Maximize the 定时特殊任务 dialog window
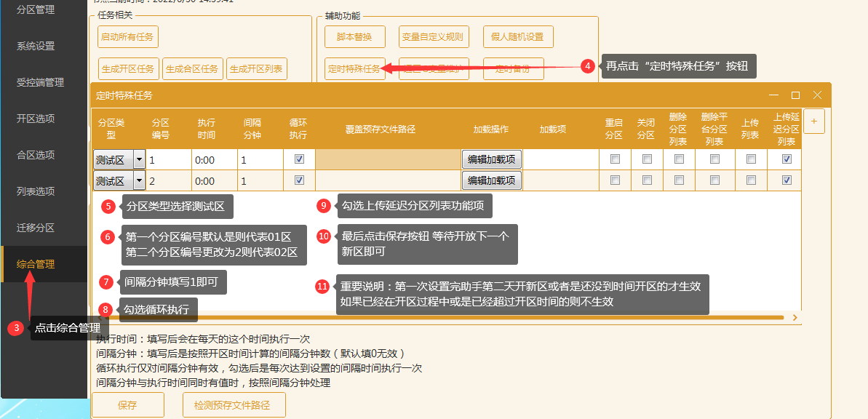The width and height of the screenshot is (868, 419). tap(795, 95)
